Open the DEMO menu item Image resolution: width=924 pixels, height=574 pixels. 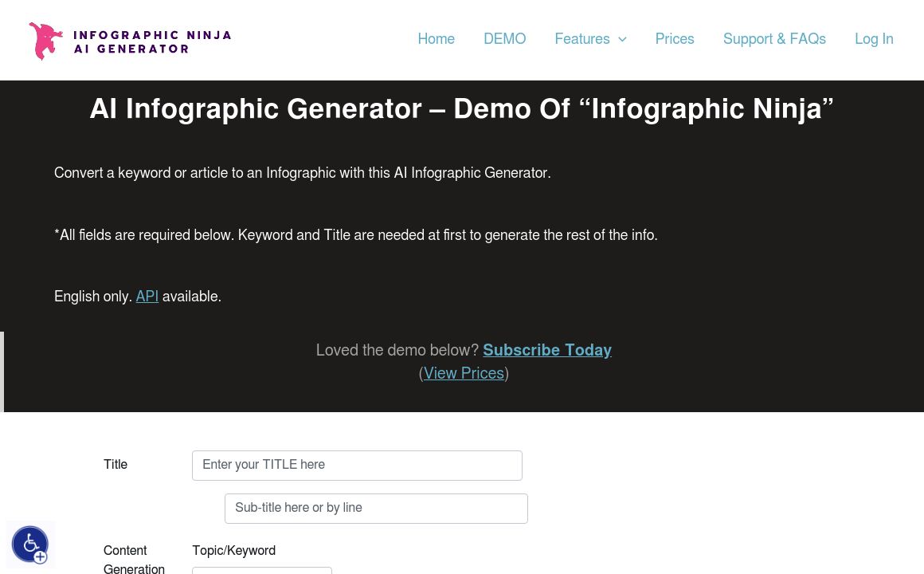(x=504, y=40)
